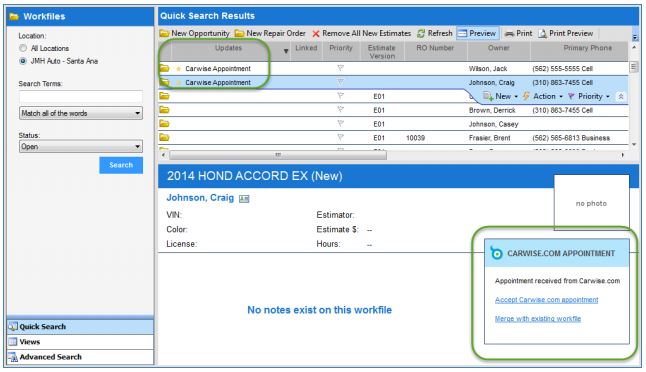This screenshot has height=372, width=646.
Task: Click the blue Search button
Action: point(121,165)
